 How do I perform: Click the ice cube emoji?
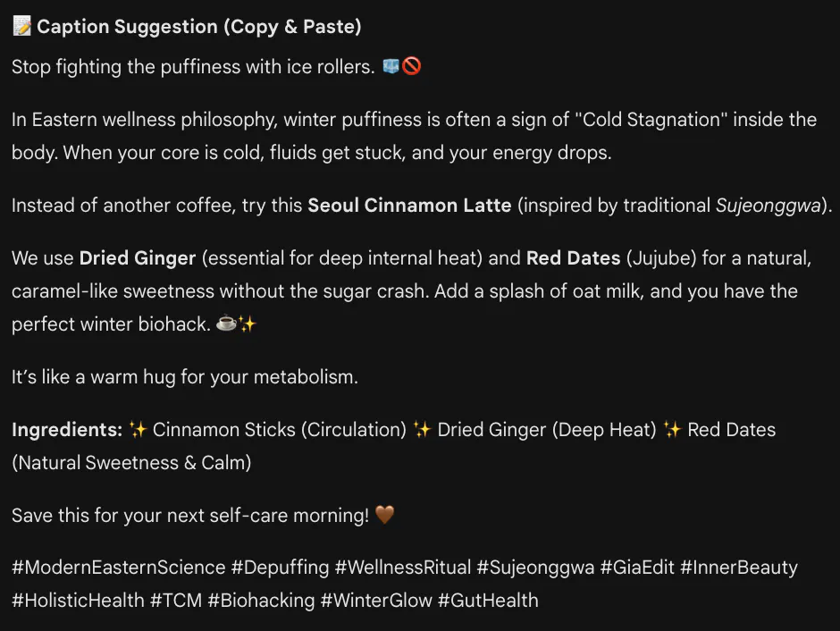click(x=391, y=67)
